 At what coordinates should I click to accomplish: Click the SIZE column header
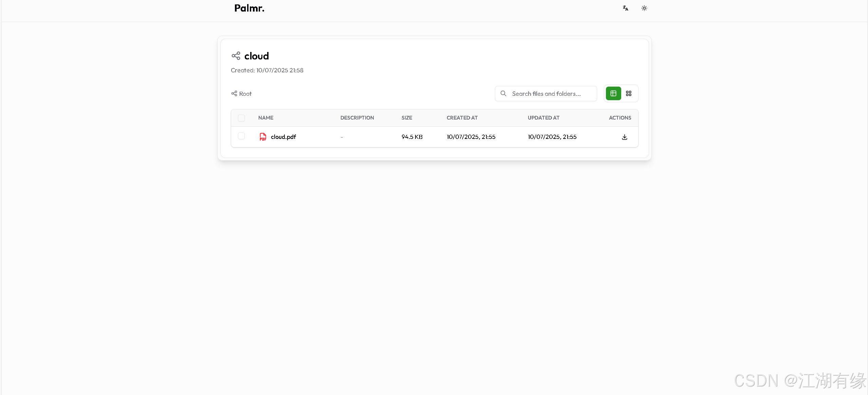407,118
